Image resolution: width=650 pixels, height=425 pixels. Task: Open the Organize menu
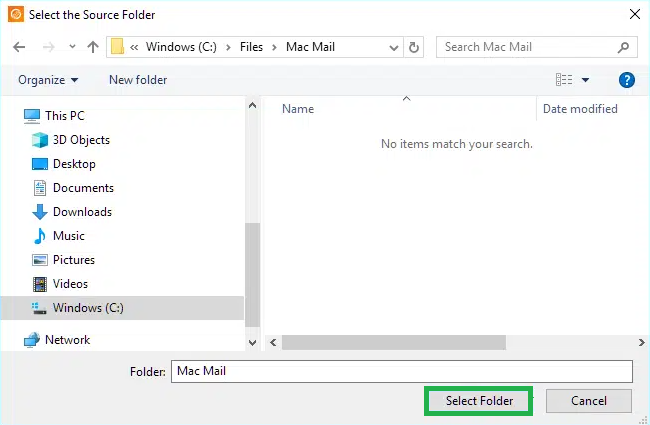[48, 80]
